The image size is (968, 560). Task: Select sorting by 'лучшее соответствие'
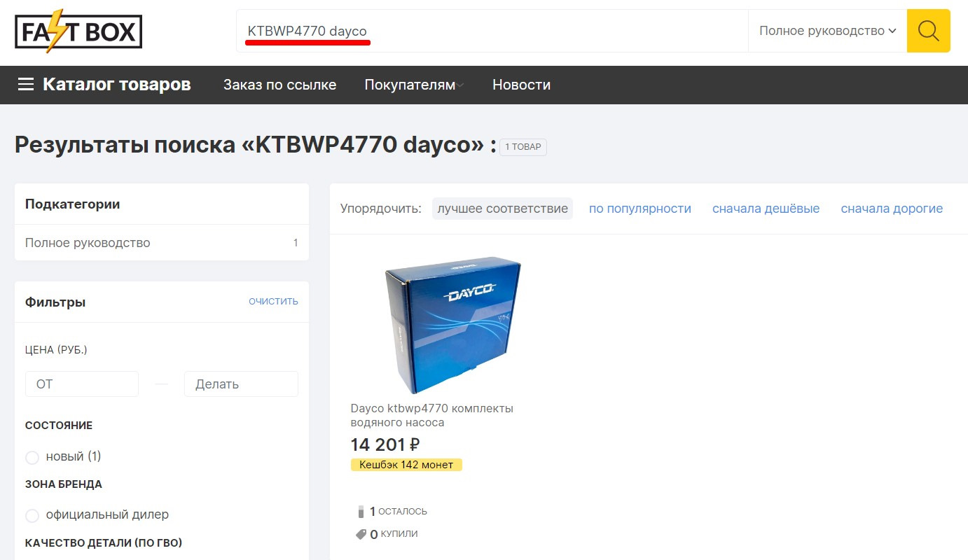click(x=502, y=208)
